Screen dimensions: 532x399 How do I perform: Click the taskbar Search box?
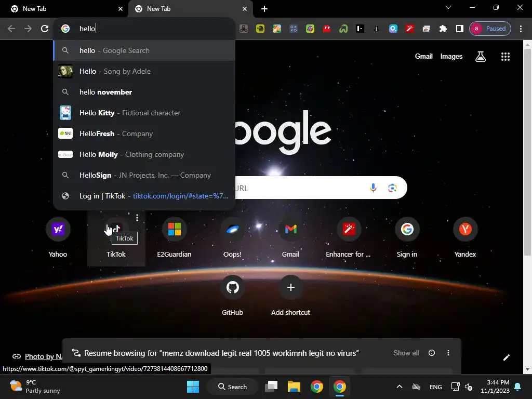232,387
